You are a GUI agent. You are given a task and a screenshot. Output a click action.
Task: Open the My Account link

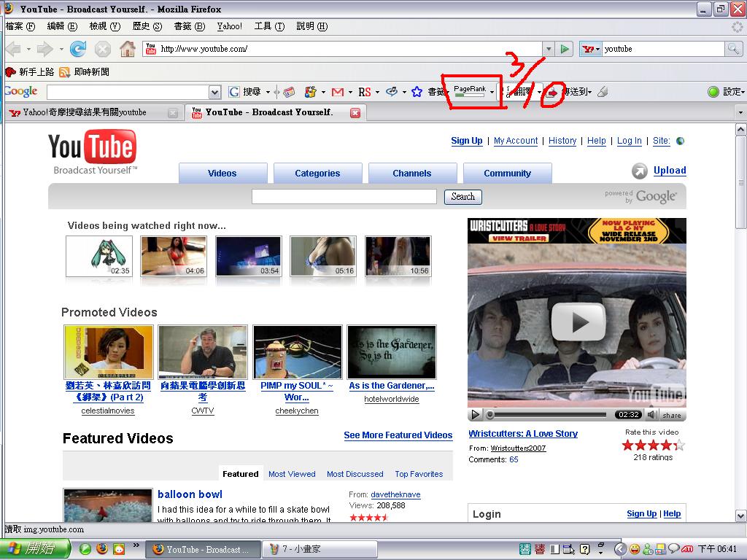coord(516,141)
